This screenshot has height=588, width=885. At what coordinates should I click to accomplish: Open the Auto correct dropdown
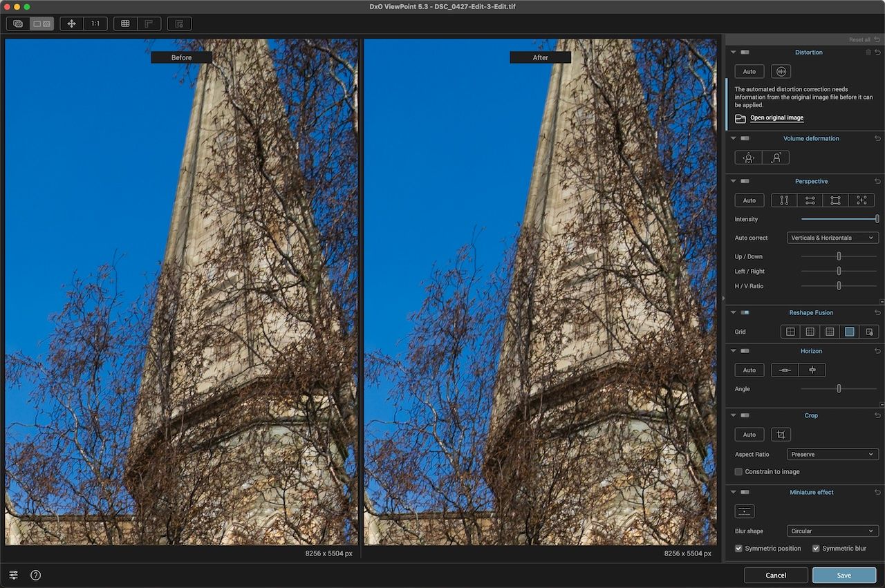(832, 237)
